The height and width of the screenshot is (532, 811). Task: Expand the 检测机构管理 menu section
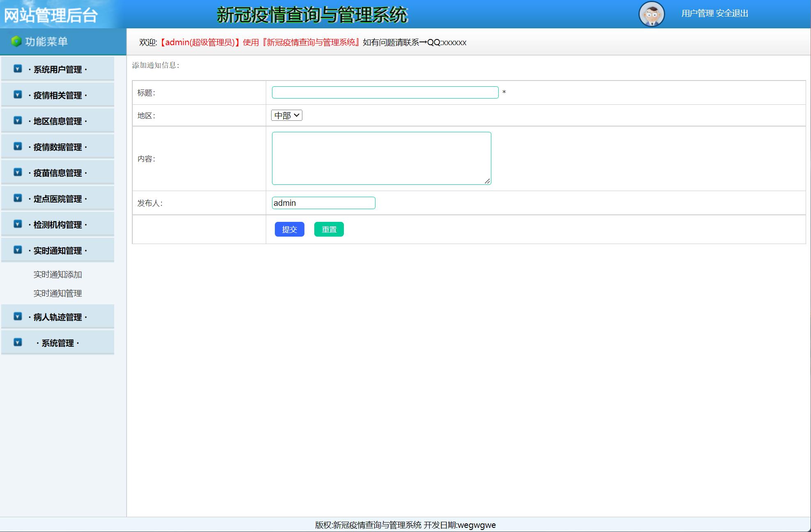coord(58,224)
